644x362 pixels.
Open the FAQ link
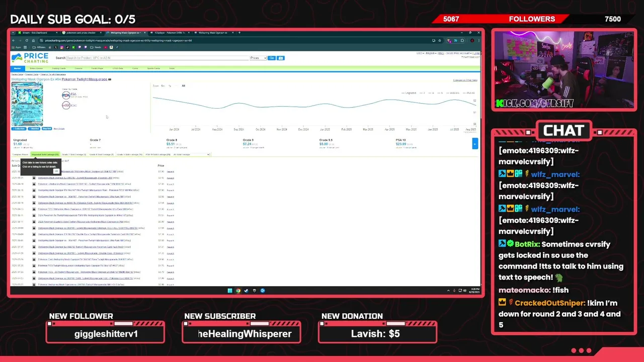441,53
